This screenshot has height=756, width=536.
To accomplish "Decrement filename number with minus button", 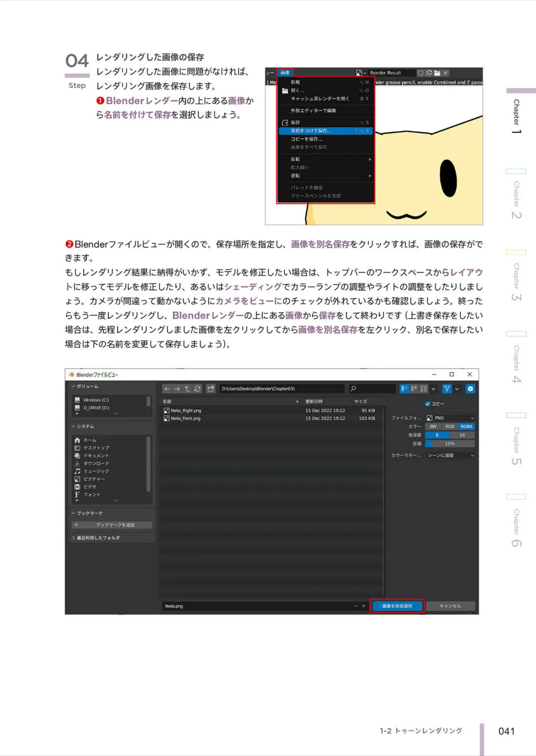I will click(x=356, y=606).
